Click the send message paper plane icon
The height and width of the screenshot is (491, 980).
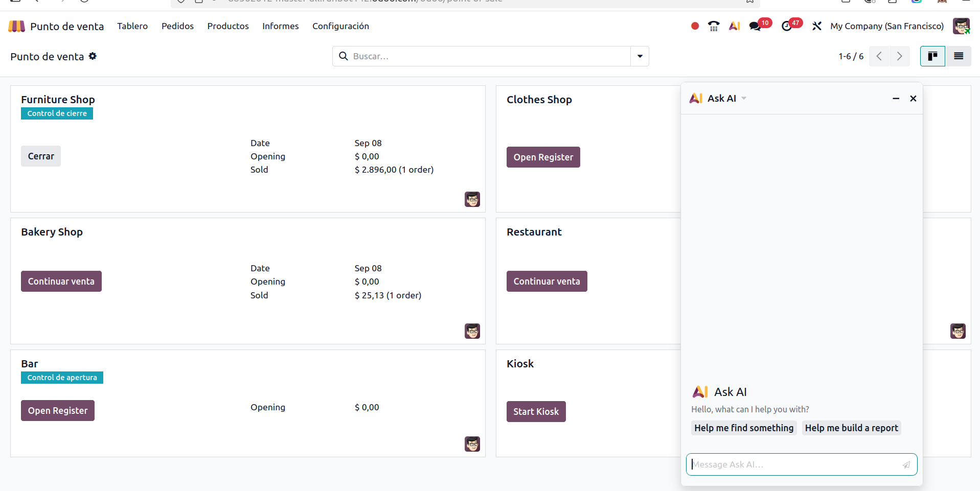pos(906,464)
